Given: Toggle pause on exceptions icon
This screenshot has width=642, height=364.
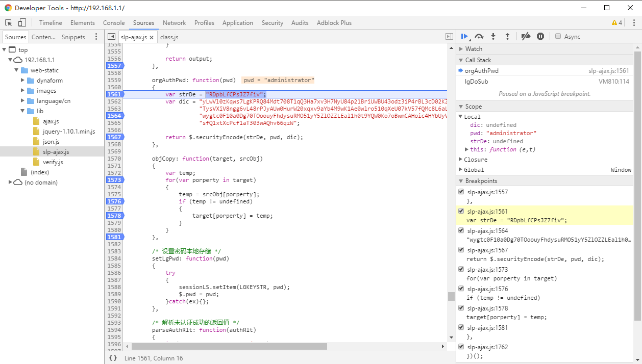Looking at the screenshot, I should 540,36.
